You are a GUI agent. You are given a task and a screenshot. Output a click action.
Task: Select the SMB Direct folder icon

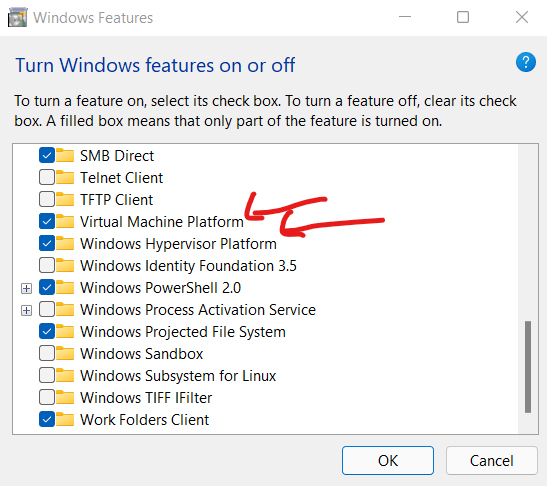65,156
